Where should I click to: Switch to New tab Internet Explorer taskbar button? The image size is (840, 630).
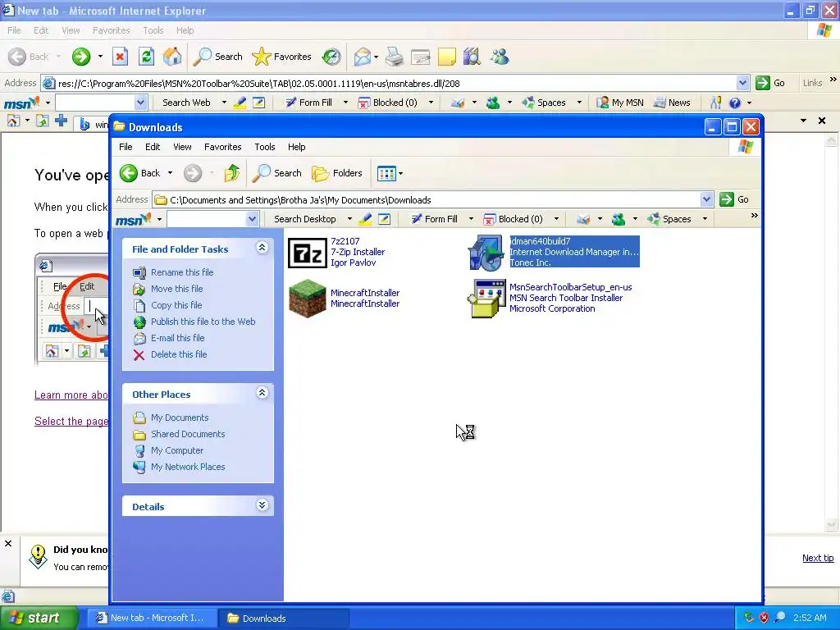click(x=151, y=619)
